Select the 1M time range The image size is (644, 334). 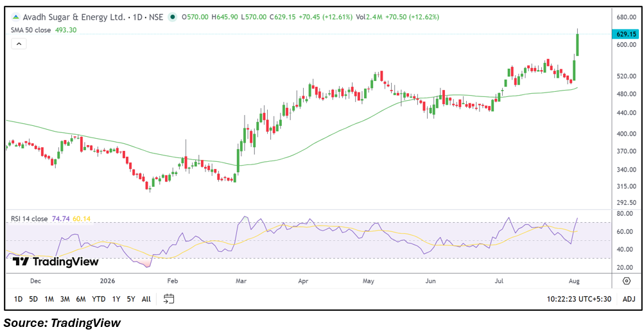[49, 299]
